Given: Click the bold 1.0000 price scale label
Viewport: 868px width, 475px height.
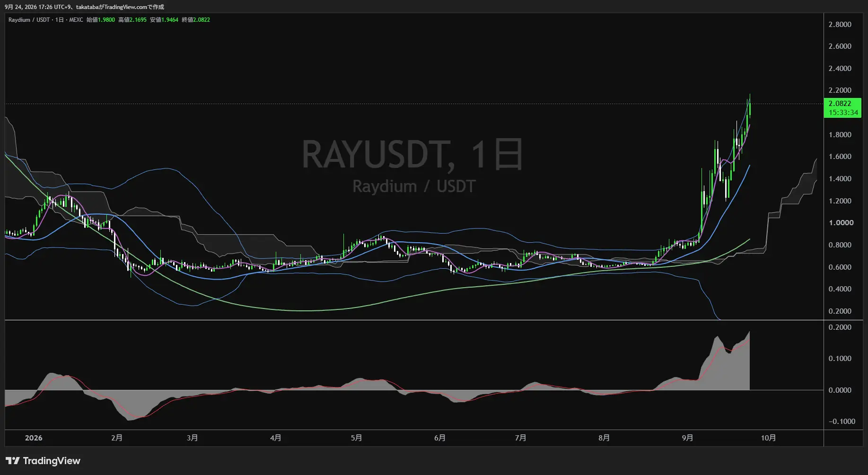Looking at the screenshot, I should click(841, 223).
